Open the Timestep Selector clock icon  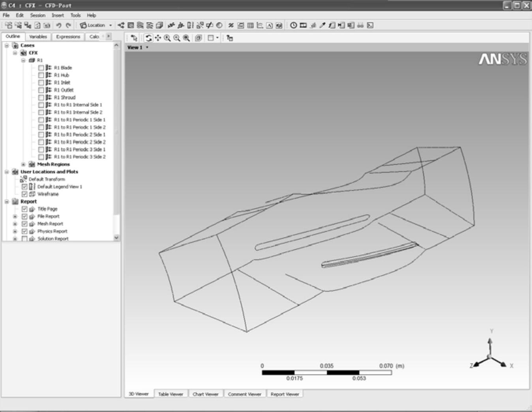[294, 25]
